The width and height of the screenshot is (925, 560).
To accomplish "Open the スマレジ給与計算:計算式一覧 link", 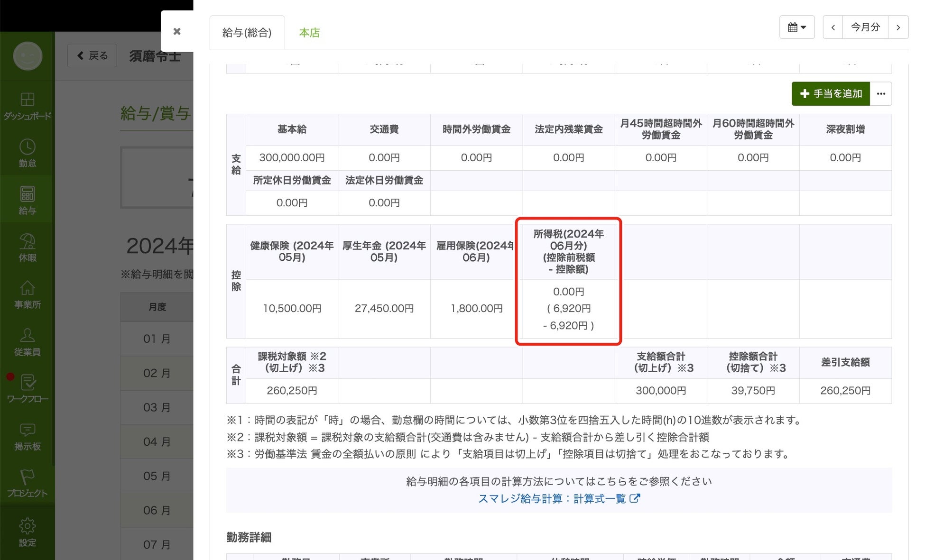I will pyautogui.click(x=558, y=499).
